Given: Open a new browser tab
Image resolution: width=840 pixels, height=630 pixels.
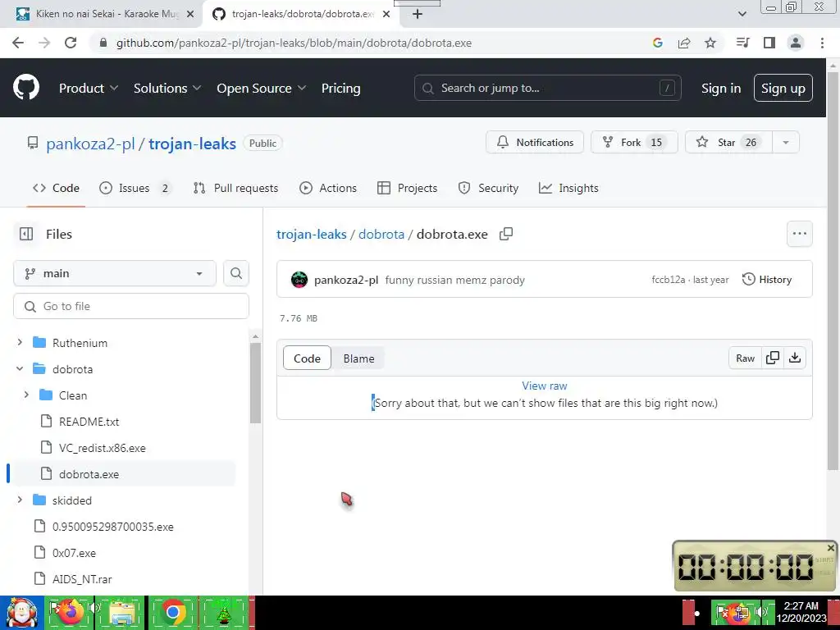Looking at the screenshot, I should (x=418, y=14).
